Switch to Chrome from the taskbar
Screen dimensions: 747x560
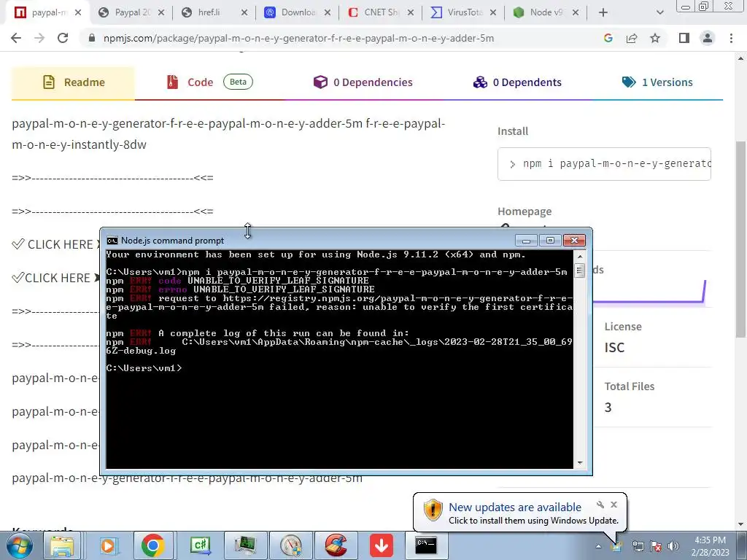[x=152, y=545]
